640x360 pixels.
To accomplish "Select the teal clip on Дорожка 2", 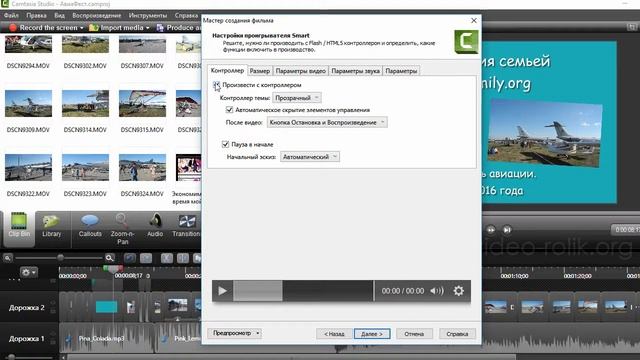I will pos(107,307).
